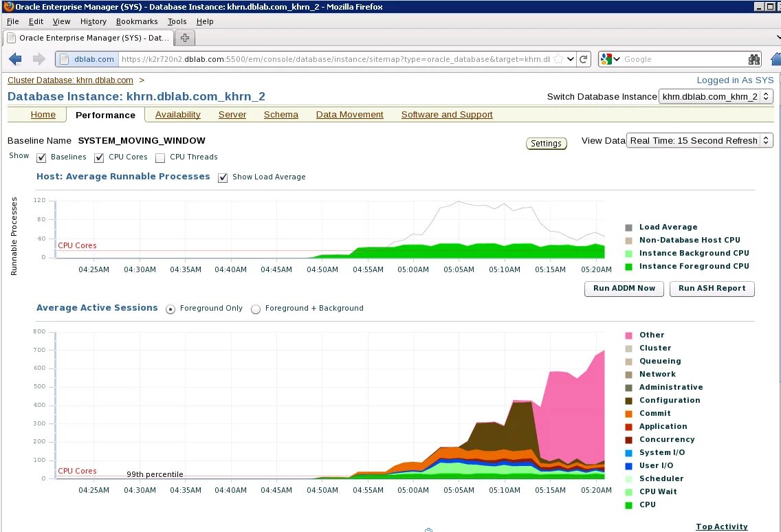Click the Instance Foreground CPU legend swatch
Screen dimensions: 781x532
click(x=628, y=267)
